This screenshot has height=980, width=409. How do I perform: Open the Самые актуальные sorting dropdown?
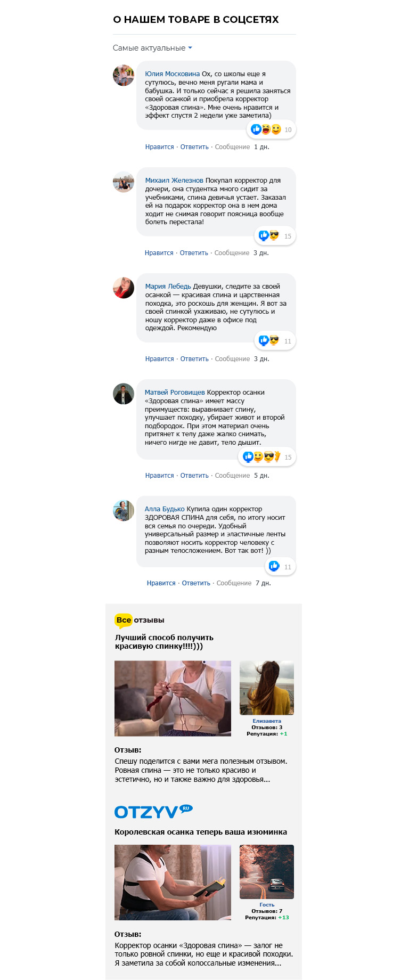point(152,48)
